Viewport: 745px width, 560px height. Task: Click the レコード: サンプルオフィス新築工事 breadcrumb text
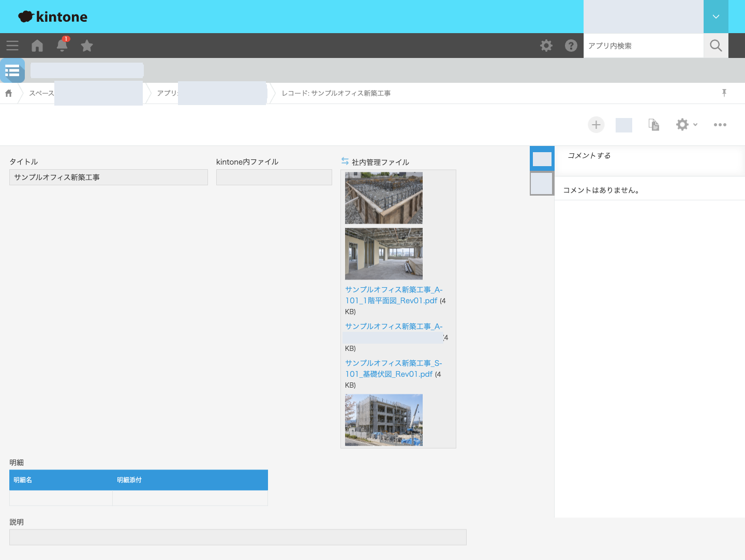(336, 93)
